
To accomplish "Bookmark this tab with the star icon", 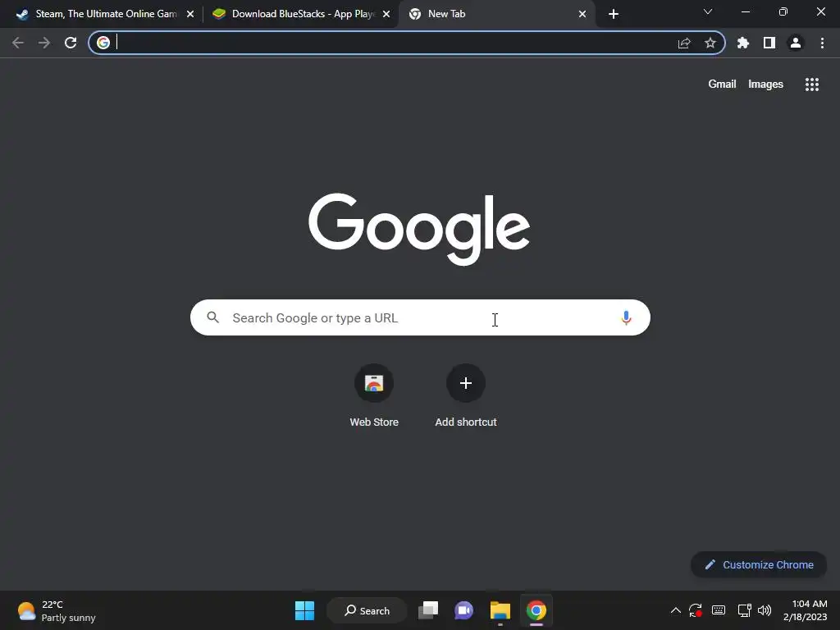I will (x=710, y=43).
